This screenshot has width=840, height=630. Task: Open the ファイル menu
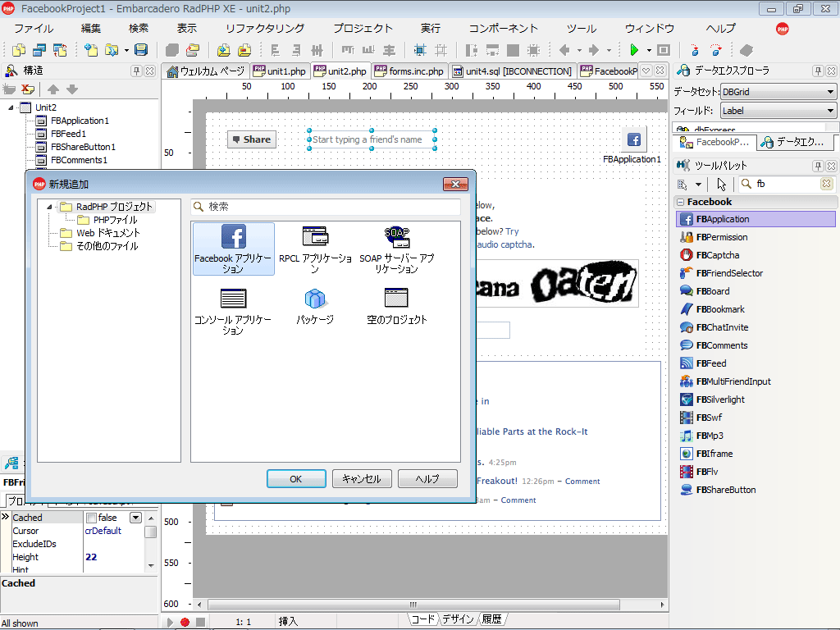tap(33, 29)
